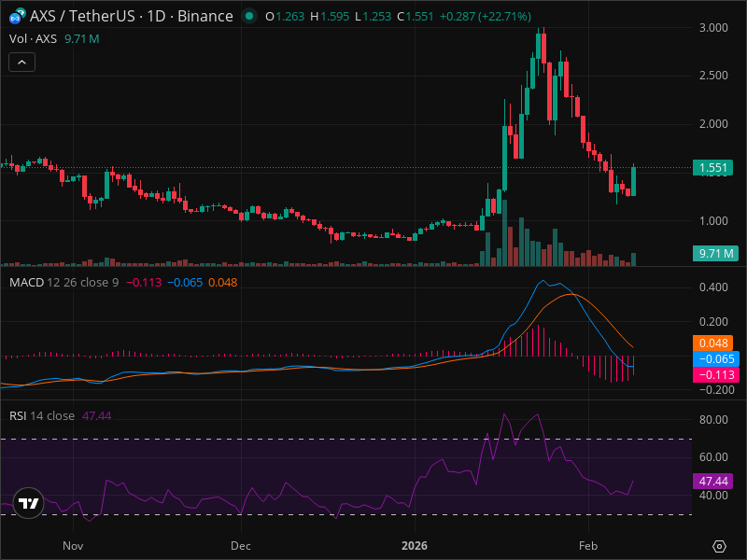Click the 2.500 price scale label
747x560 pixels.
(x=713, y=76)
